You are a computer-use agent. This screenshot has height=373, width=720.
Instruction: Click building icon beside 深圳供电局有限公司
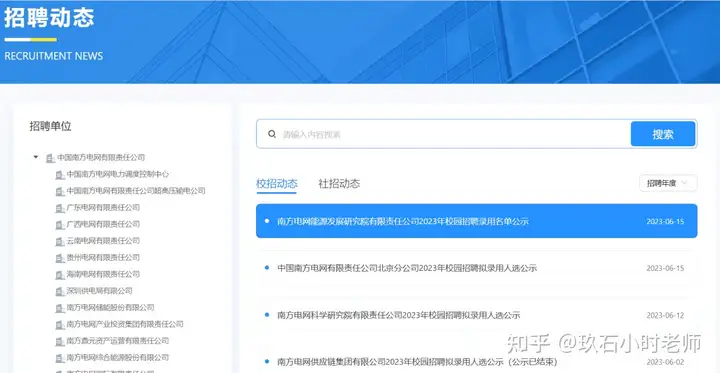[x=60, y=291]
